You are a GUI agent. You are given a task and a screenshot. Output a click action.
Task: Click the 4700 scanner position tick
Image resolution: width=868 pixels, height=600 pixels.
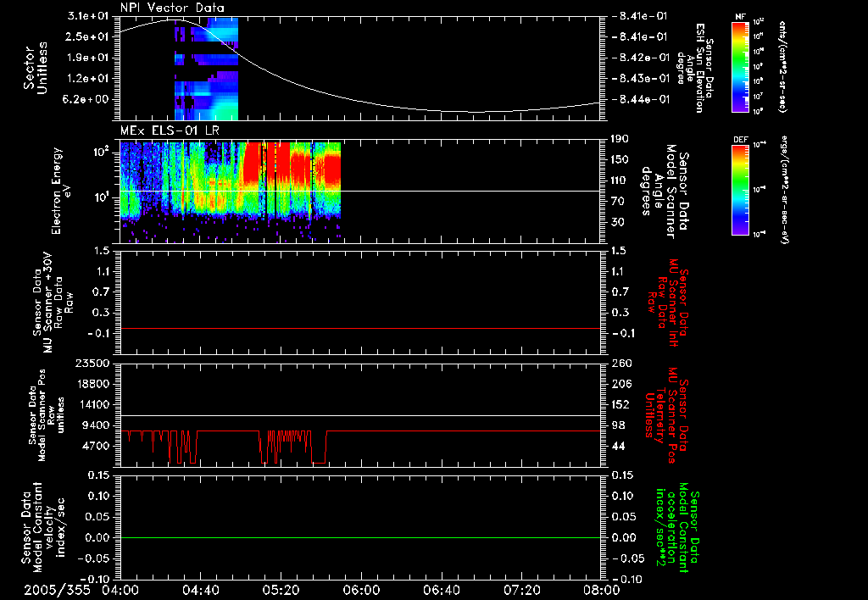click(x=96, y=446)
